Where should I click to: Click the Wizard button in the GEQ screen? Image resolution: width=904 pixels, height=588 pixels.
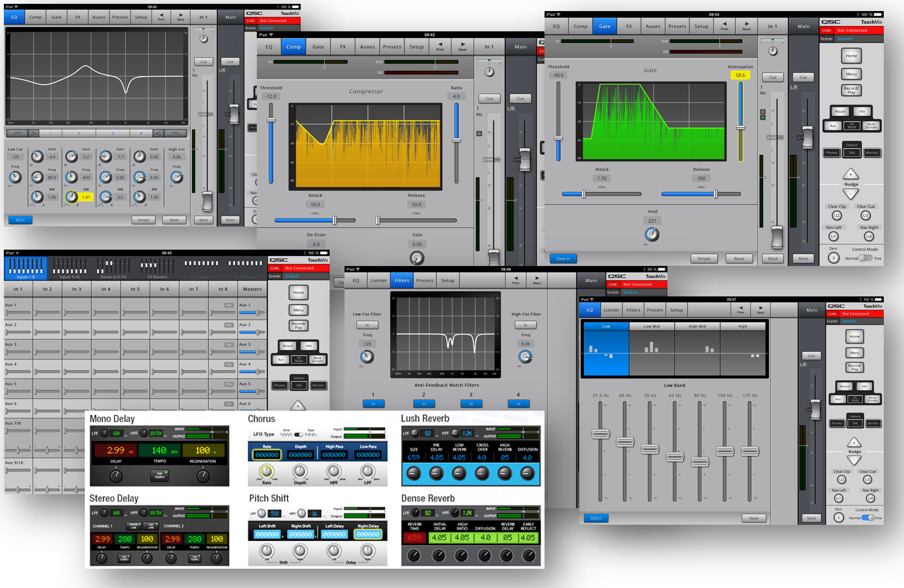pos(845,386)
